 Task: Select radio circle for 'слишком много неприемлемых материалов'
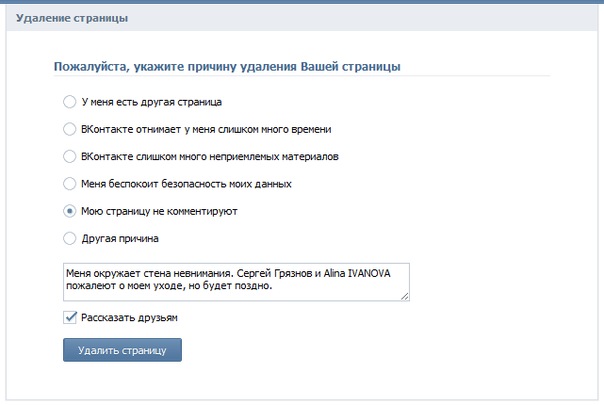point(69,156)
